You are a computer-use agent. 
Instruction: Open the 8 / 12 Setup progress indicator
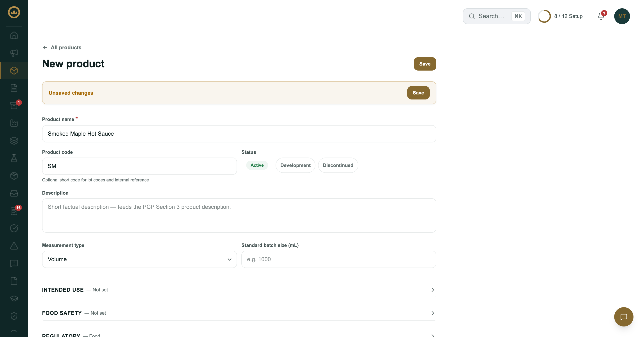pos(560,16)
